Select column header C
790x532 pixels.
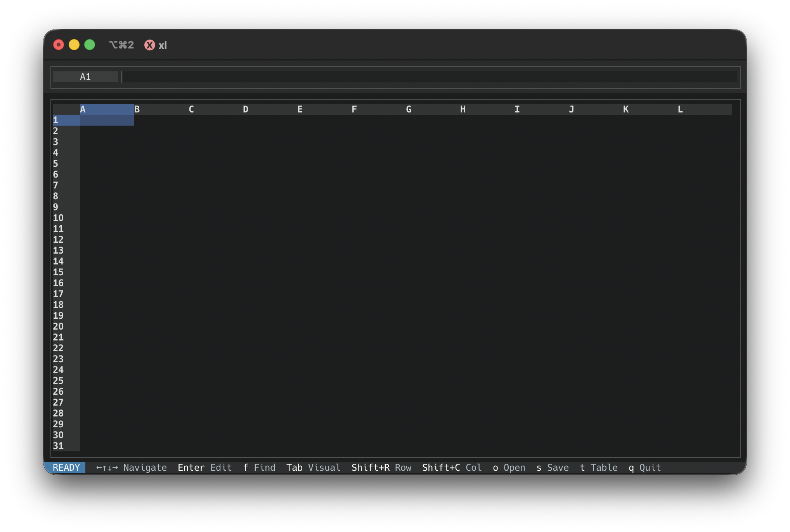pyautogui.click(x=216, y=109)
